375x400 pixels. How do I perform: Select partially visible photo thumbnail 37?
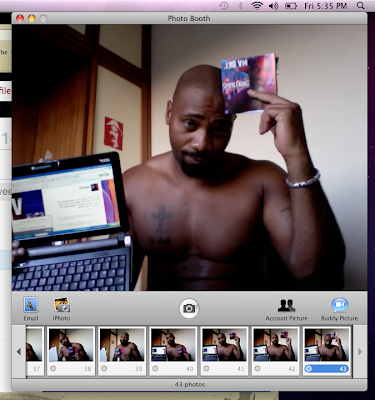[x=34, y=345]
